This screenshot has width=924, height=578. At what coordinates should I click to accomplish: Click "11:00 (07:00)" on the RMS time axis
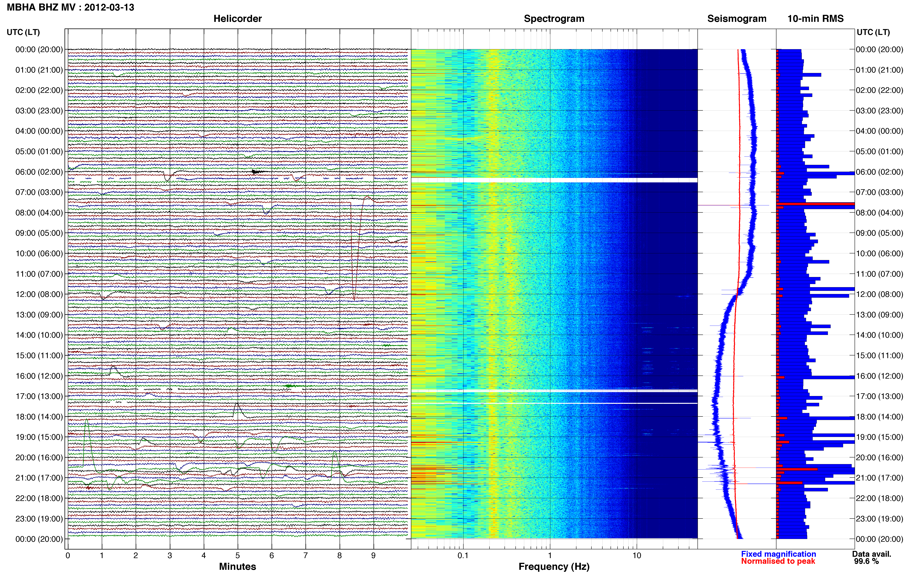click(879, 274)
